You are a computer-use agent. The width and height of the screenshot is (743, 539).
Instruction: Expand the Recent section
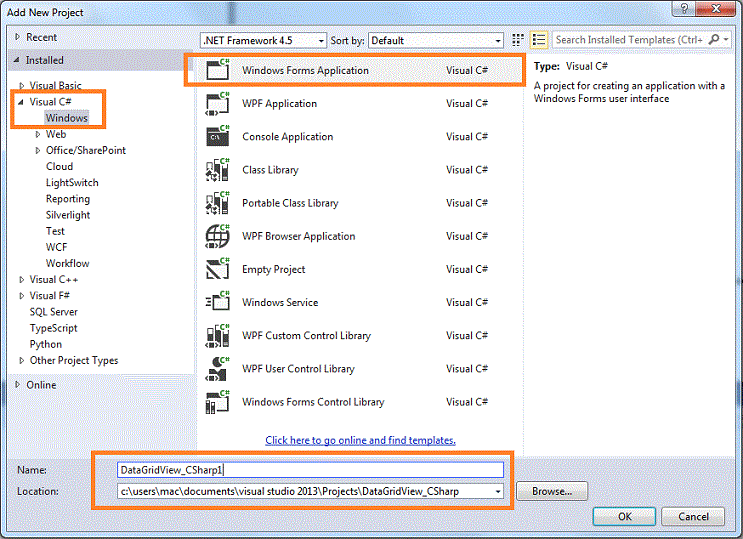pyautogui.click(x=18, y=37)
